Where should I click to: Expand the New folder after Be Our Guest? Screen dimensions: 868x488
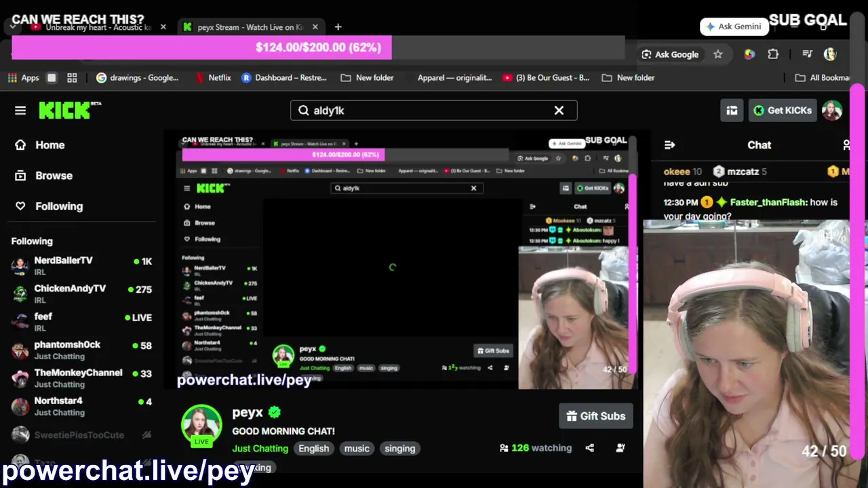628,78
